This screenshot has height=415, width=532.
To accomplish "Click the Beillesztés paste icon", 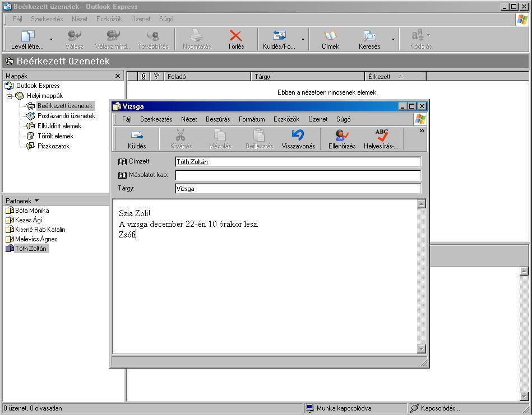I will click(259, 136).
